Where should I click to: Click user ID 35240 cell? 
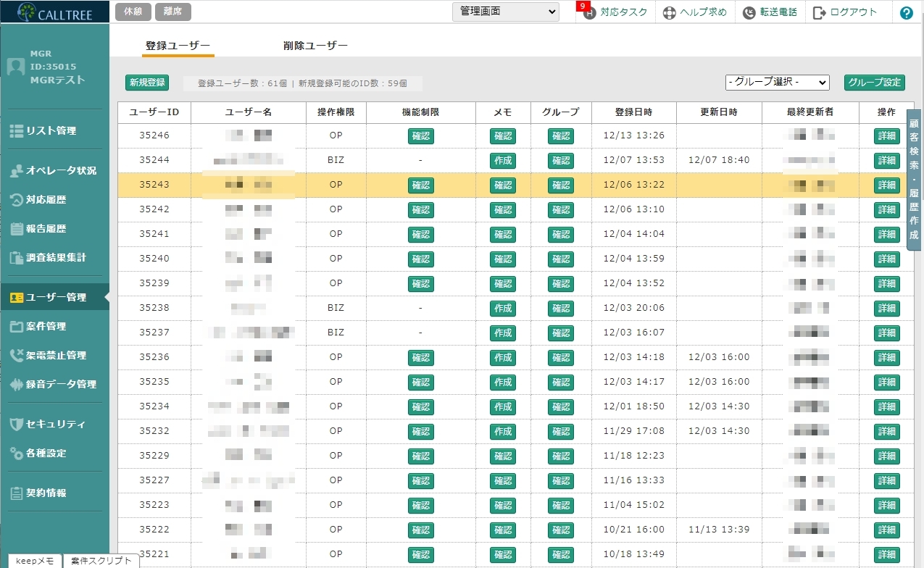154,259
